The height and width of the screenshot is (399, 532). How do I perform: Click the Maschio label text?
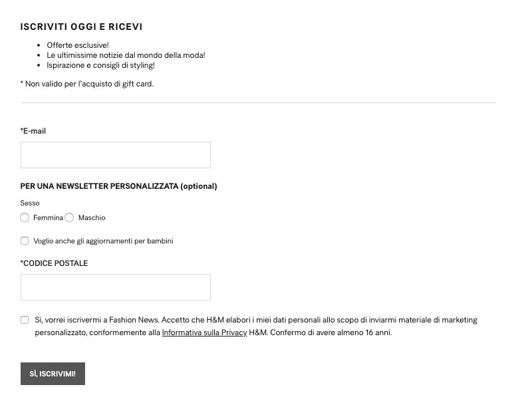[x=92, y=217]
